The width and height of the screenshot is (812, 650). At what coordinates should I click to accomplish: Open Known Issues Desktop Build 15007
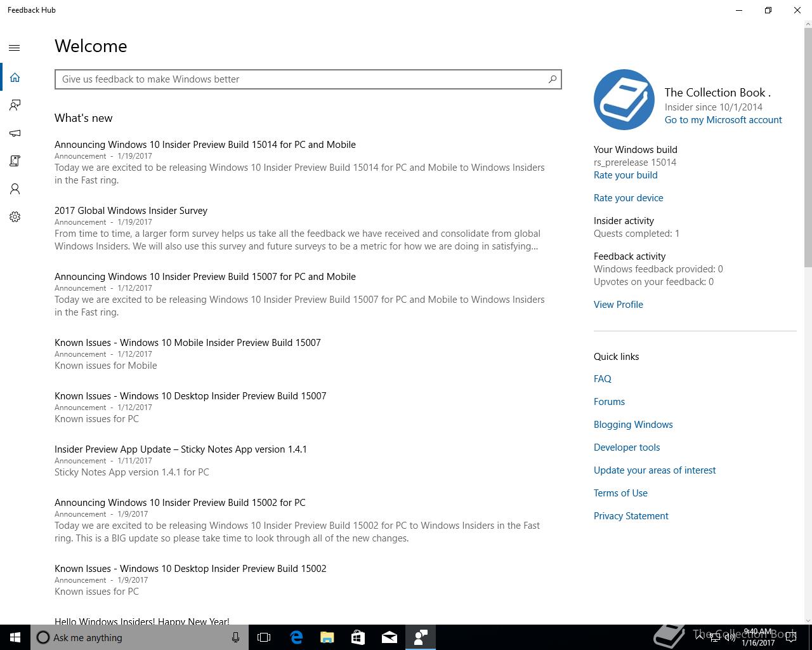tap(190, 396)
